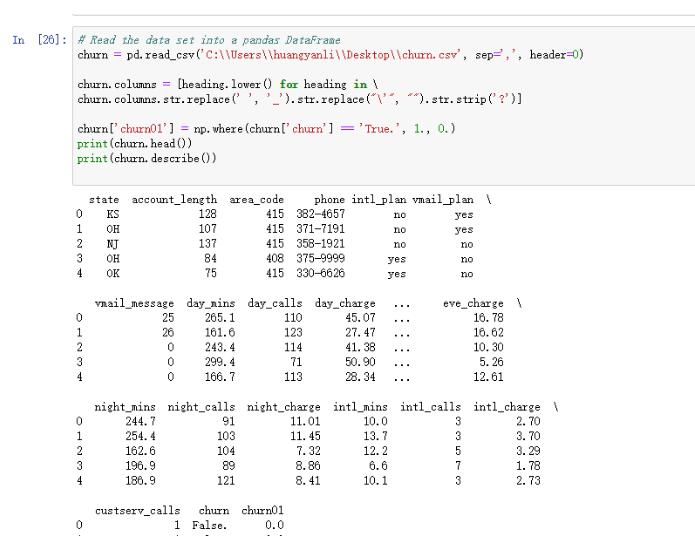Click the churn value 'False.' in row 0

[210, 525]
